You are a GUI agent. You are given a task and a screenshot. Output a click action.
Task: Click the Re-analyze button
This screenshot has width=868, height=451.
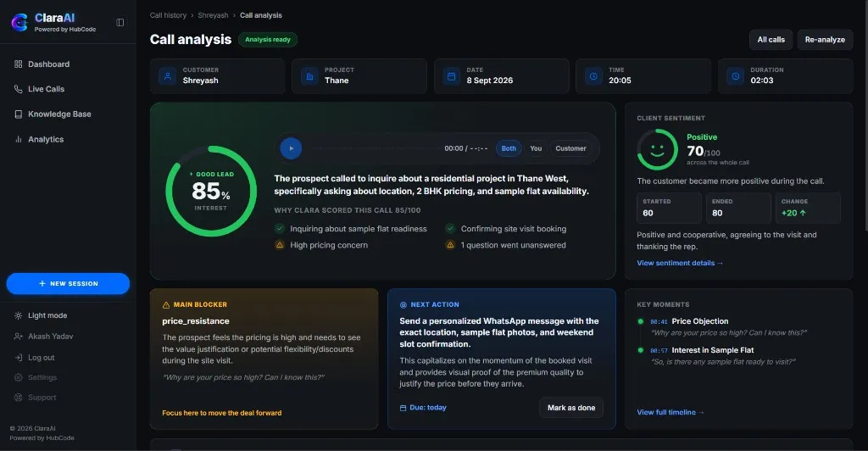click(x=825, y=40)
